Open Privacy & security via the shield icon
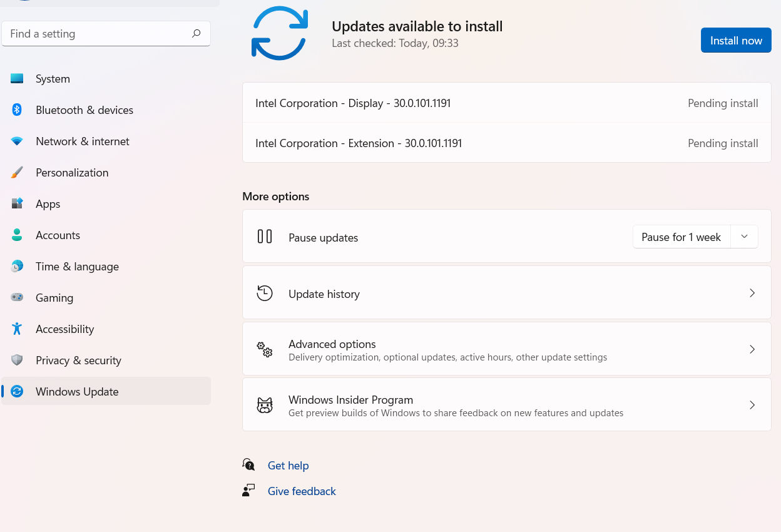The width and height of the screenshot is (781, 532). coord(17,360)
